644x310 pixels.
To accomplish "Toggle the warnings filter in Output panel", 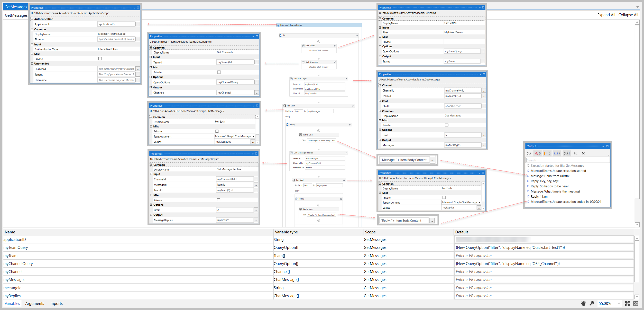I will [x=547, y=153].
